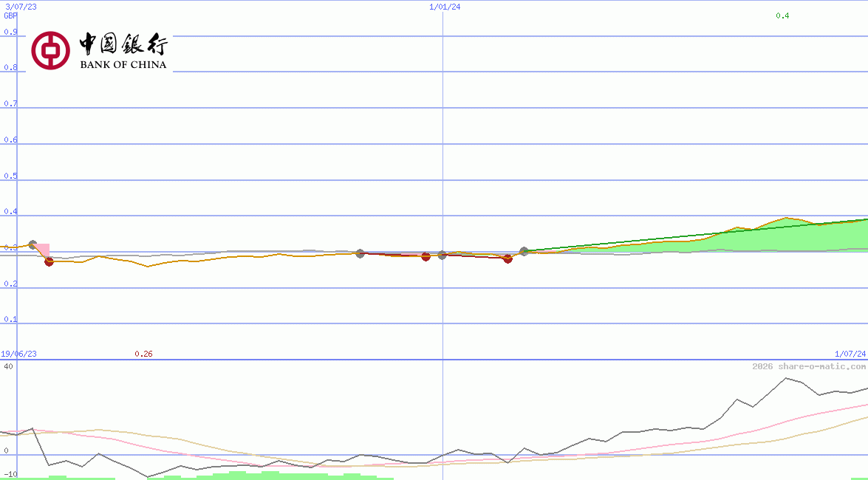Click the 0.9 price axis label
Image resolution: width=868 pixels, height=480 pixels.
tap(10, 32)
